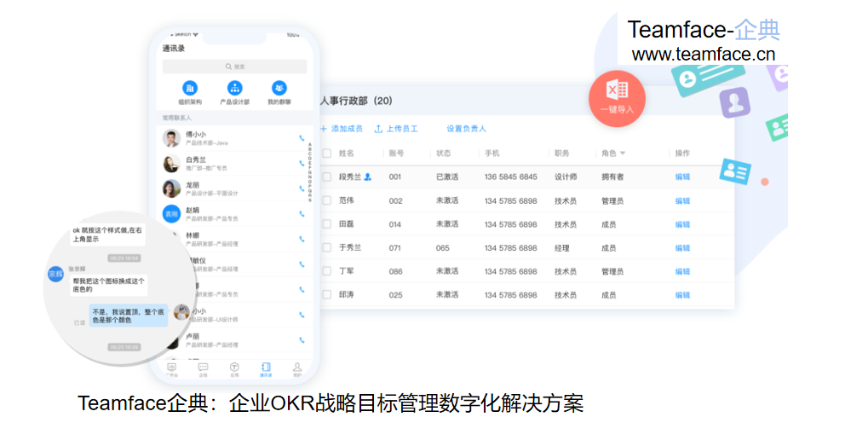
Task: Click account number 086
Action: pos(395,272)
